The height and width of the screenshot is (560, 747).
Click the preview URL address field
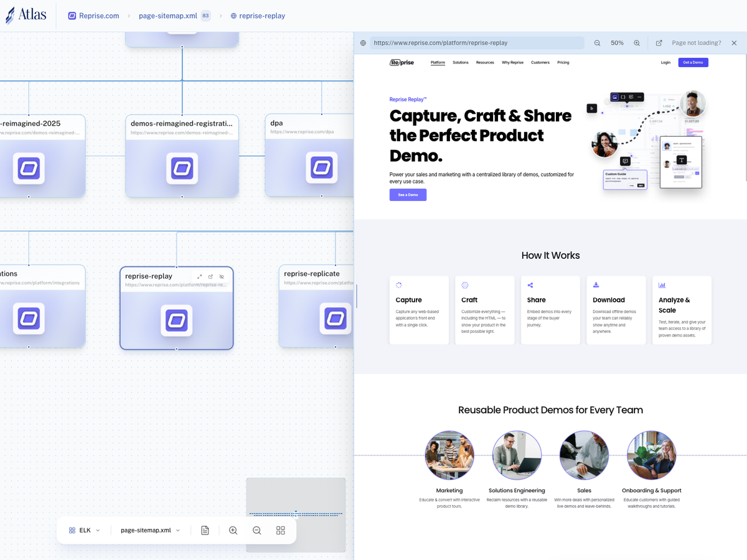tap(477, 43)
